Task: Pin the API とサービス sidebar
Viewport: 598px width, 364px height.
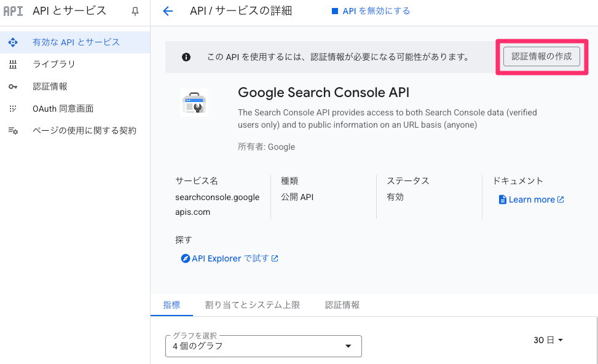Action: pos(135,12)
